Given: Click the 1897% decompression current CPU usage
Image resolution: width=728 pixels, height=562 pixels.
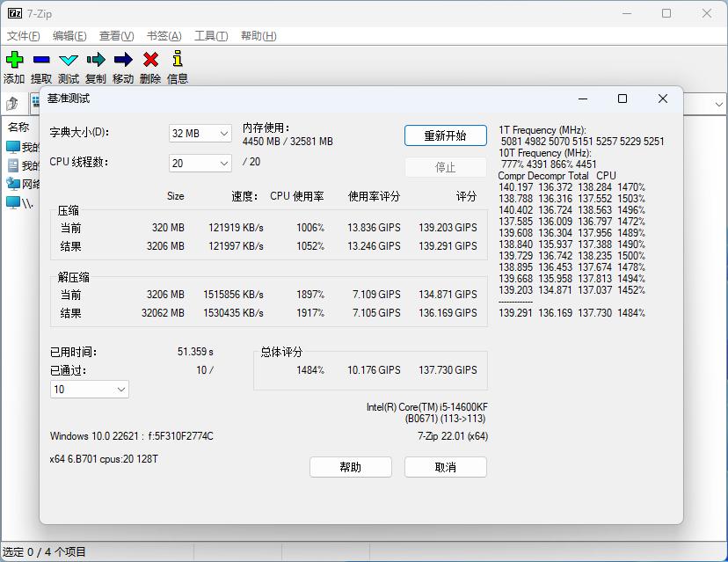Looking at the screenshot, I should tap(310, 295).
